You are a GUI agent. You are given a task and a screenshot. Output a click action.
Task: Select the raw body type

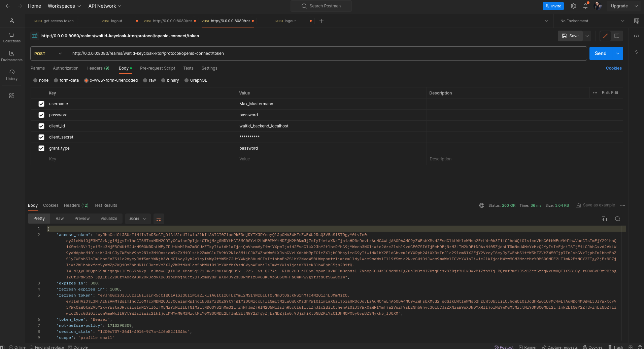coord(145,80)
